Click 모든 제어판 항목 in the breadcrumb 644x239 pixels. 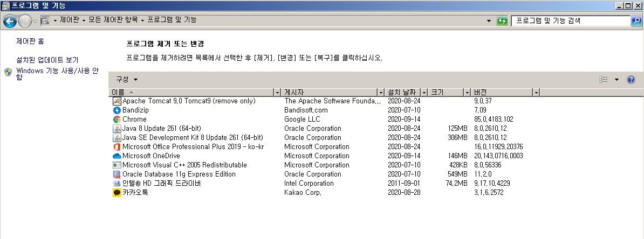click(x=113, y=20)
